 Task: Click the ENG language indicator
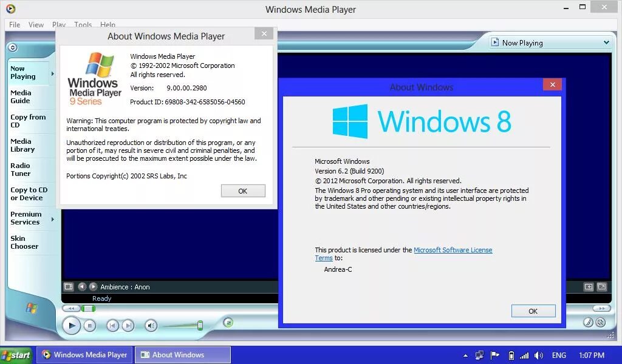[559, 356]
